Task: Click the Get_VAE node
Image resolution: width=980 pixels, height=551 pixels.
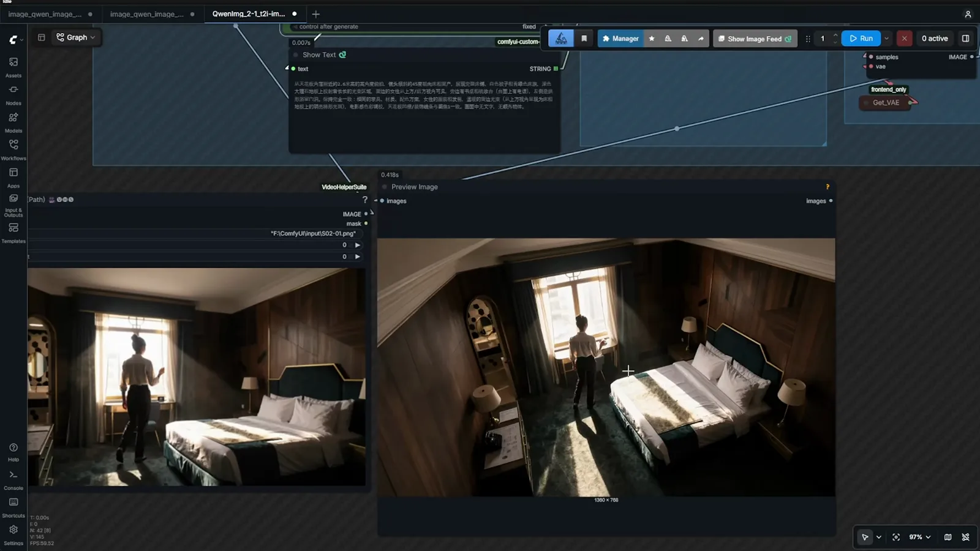Action: tap(886, 102)
